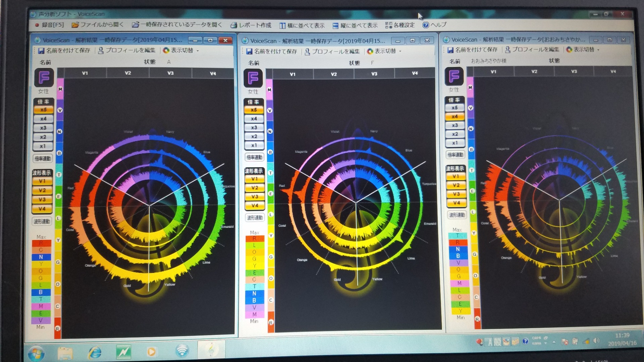The image size is (644, 362).
Task: Toggle 倍率連動 button in the right window
Action: (455, 155)
